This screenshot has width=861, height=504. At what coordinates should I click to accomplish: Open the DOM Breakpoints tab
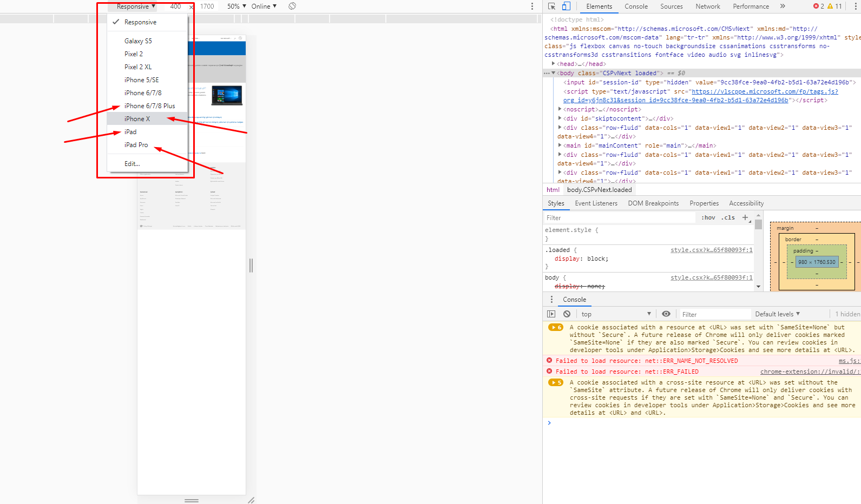point(653,203)
